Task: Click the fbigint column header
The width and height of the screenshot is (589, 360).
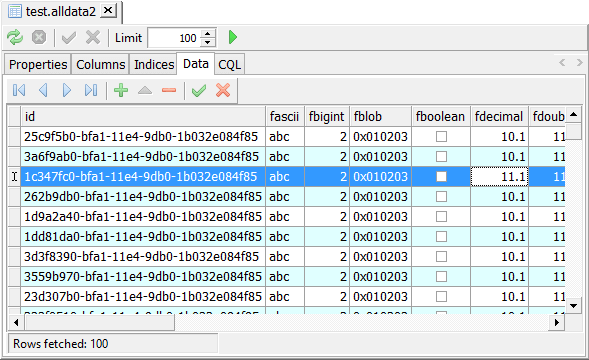Action: pos(327,116)
